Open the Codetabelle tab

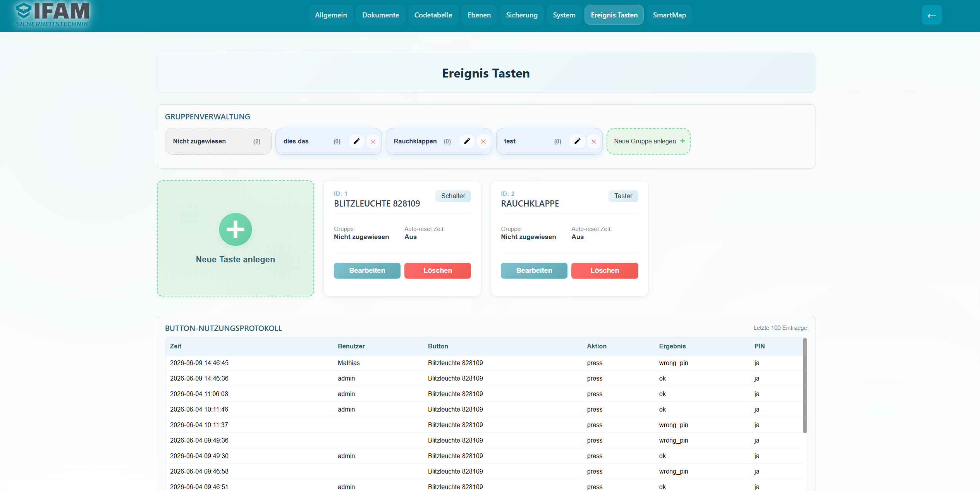[x=433, y=15]
